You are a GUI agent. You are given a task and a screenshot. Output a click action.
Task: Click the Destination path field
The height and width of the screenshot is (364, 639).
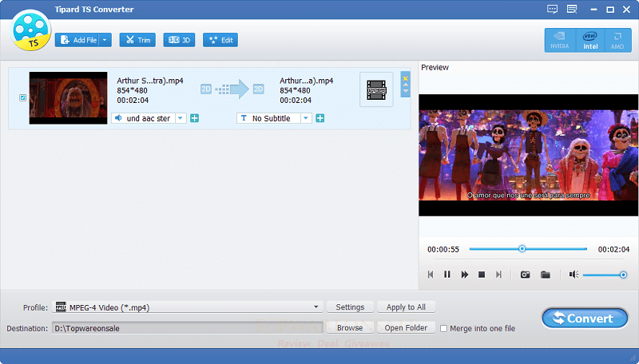point(188,328)
